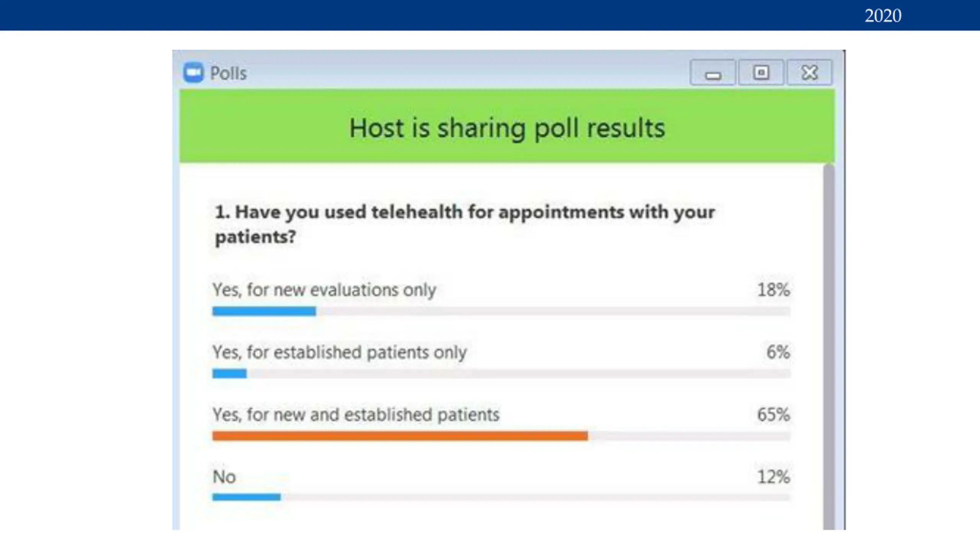Click the 2020 text in blue header
This screenshot has width=980, height=551.
tap(883, 16)
